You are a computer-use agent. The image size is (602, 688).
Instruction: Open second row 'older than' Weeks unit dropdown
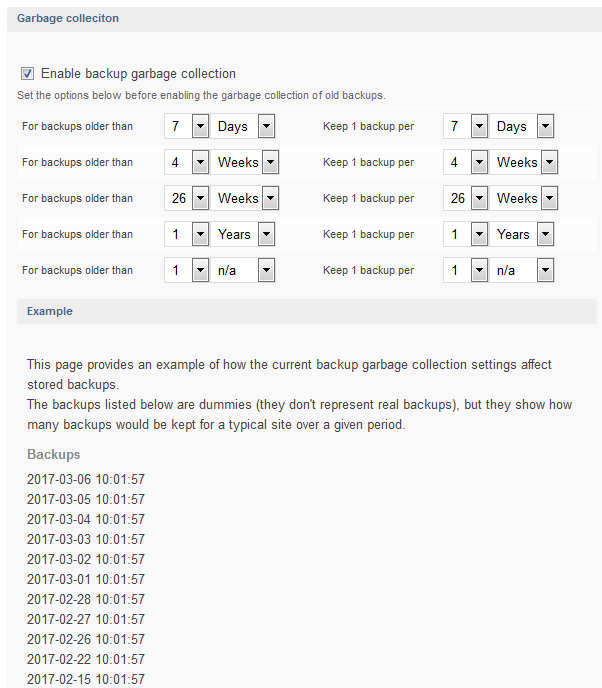click(x=244, y=163)
